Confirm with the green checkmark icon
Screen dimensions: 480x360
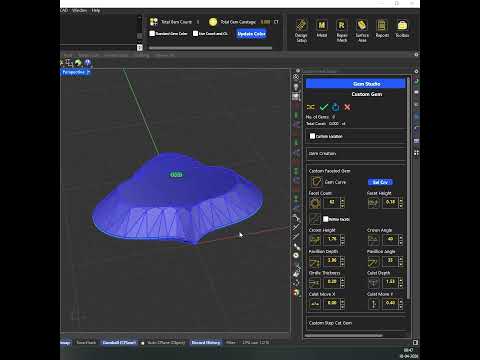tap(324, 107)
